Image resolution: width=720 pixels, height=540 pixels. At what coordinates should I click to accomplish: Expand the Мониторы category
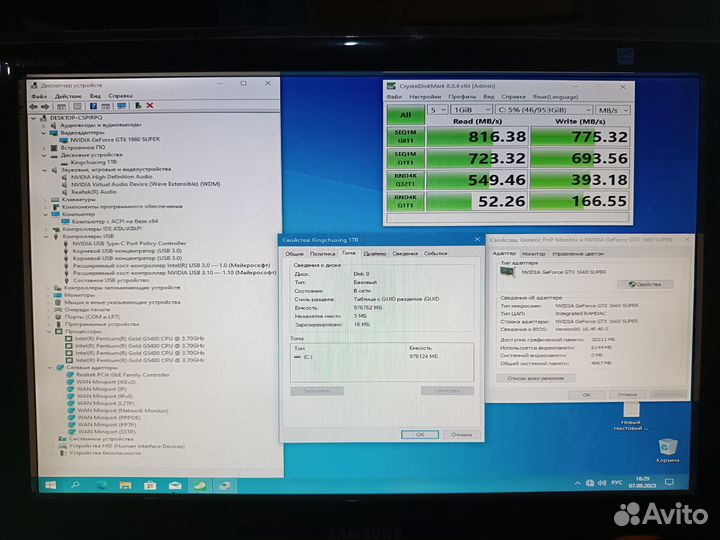pyautogui.click(x=47, y=295)
